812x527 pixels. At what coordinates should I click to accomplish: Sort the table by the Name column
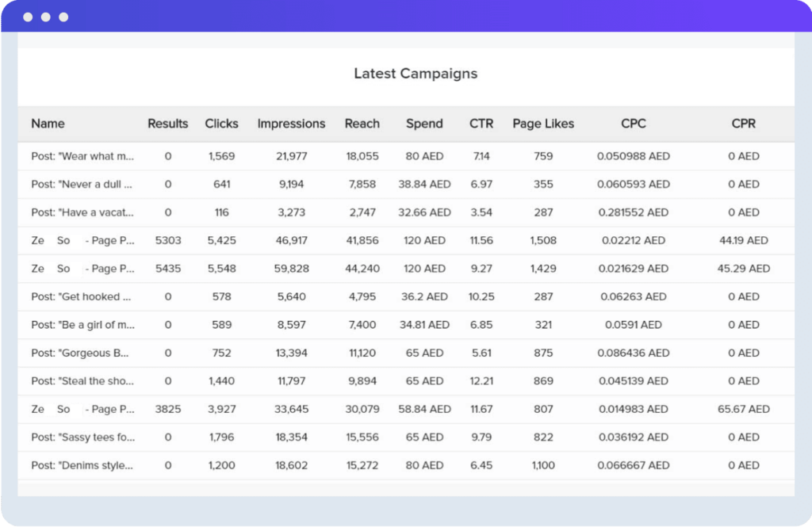48,124
